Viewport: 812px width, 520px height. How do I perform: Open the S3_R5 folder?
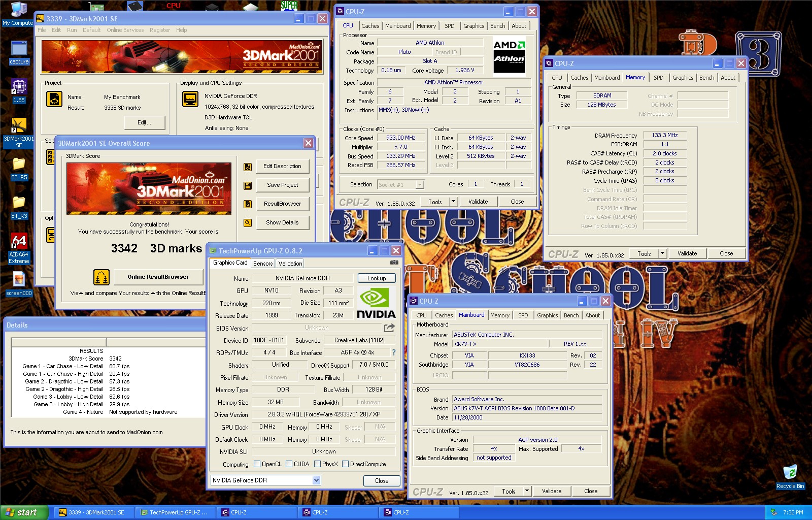click(x=19, y=169)
